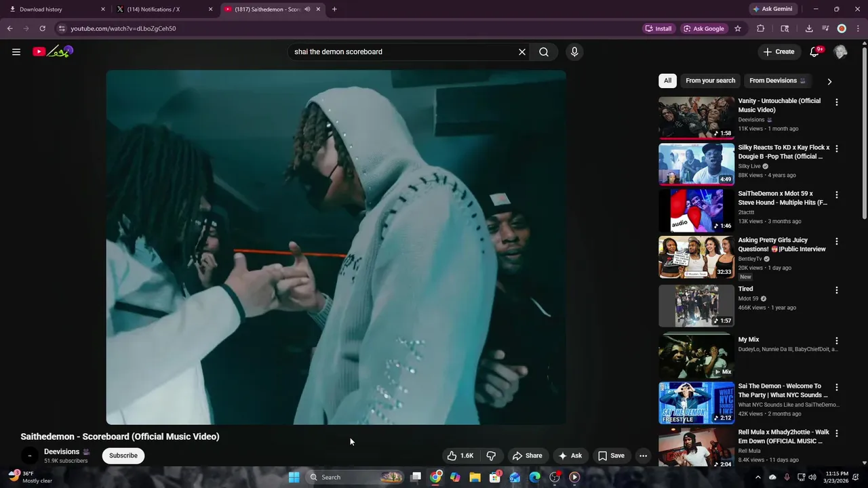Start voice search with the microphone

pyautogui.click(x=574, y=52)
